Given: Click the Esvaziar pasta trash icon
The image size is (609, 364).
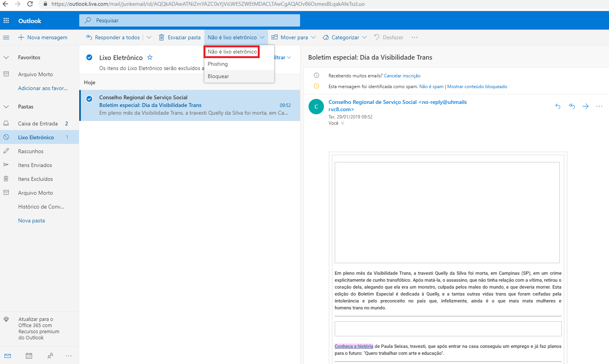Looking at the screenshot, I should pyautogui.click(x=162, y=37).
